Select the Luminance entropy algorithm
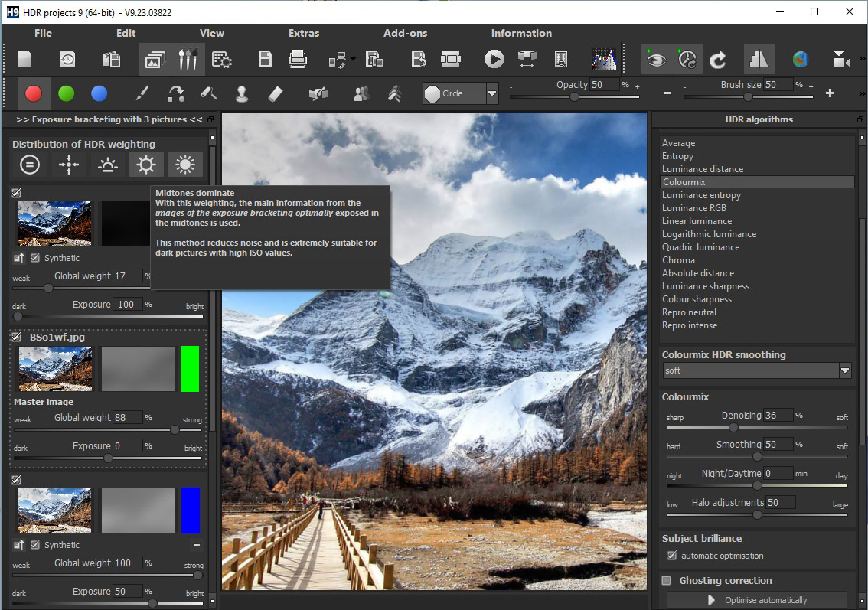This screenshot has height=610, width=868. 701,195
